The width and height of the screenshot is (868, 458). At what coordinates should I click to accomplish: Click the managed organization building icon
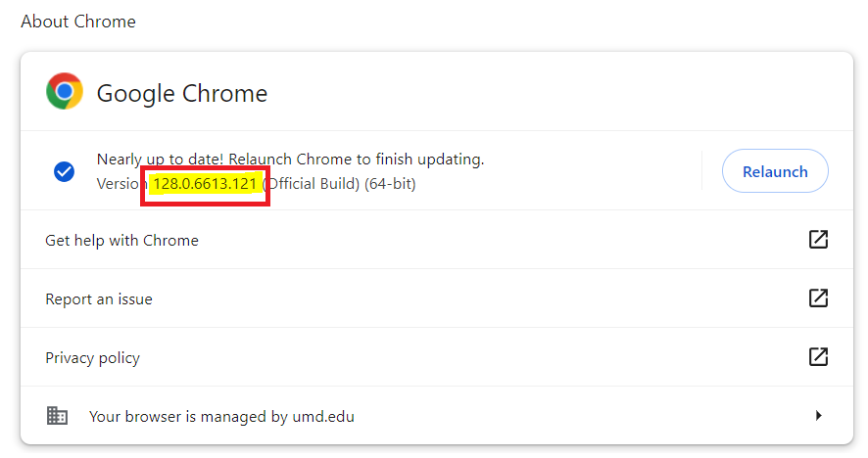pos(58,416)
